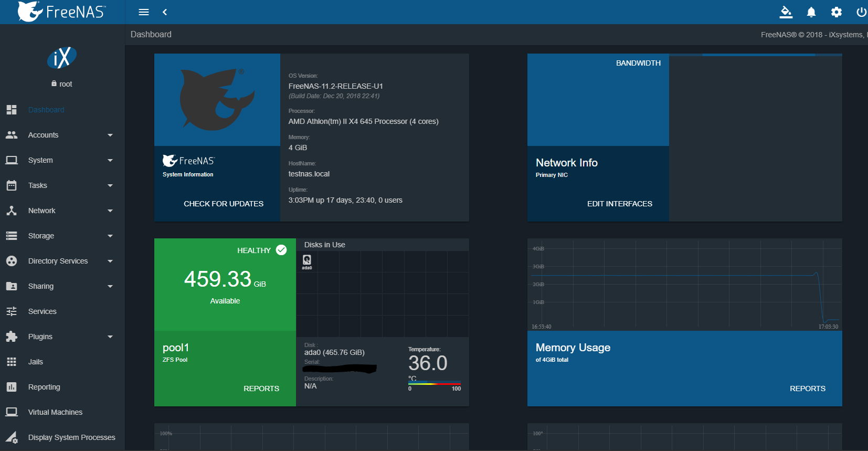Open the Dashboard menu item

coord(62,110)
